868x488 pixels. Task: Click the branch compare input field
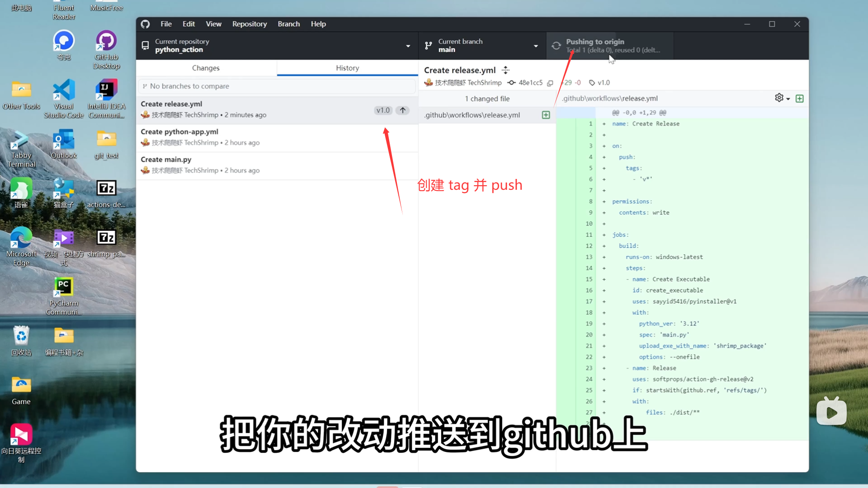[277, 86]
